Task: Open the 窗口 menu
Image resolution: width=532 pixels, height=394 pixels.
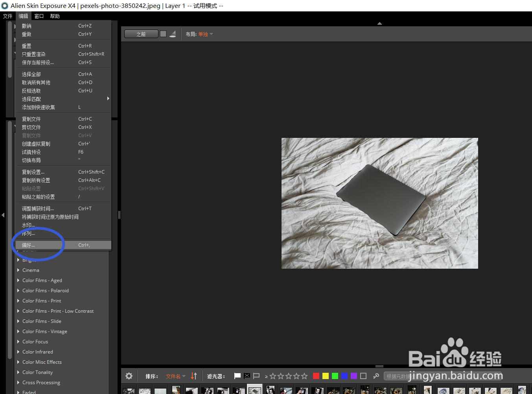Action: point(39,16)
